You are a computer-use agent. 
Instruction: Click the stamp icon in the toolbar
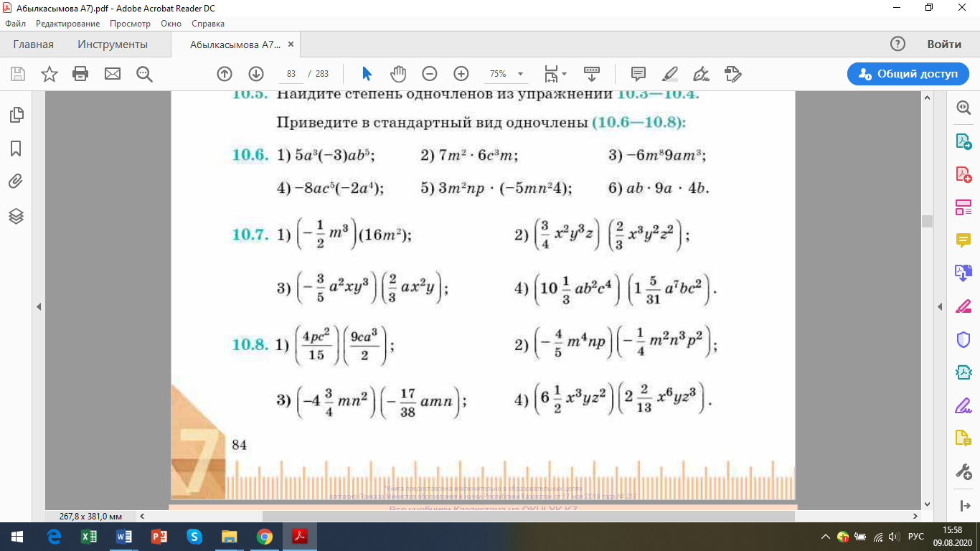coord(732,74)
